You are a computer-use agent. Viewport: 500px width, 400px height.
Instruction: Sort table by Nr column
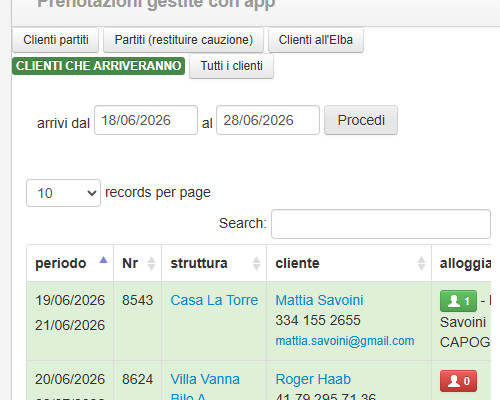[x=138, y=263]
